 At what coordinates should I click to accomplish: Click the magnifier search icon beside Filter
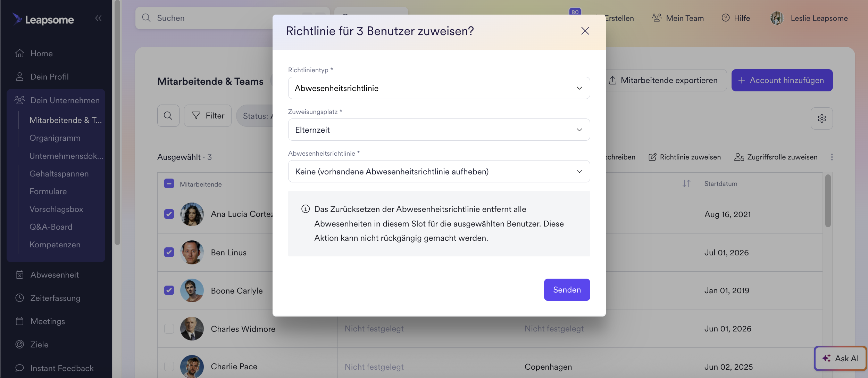click(168, 116)
